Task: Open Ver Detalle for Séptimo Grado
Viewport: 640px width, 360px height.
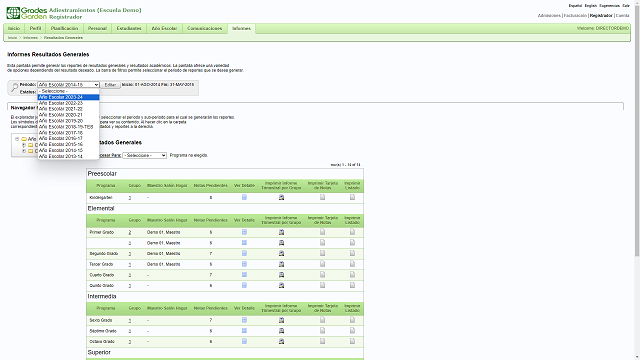Action: pyautogui.click(x=244, y=330)
